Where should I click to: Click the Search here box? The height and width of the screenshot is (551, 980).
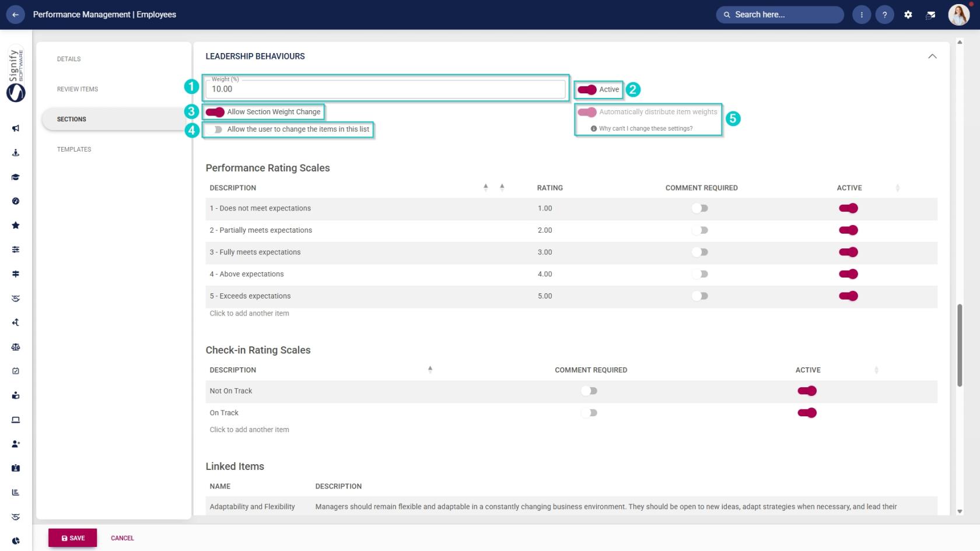pyautogui.click(x=780, y=15)
